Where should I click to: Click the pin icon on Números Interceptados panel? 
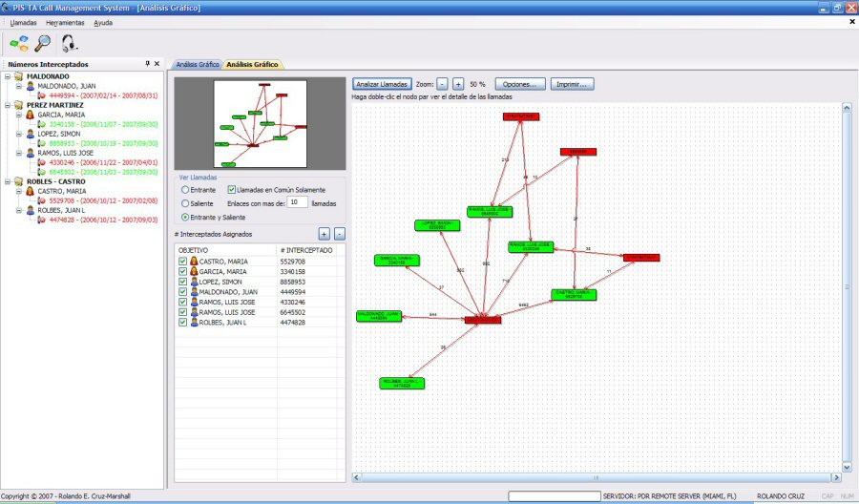click(x=147, y=64)
